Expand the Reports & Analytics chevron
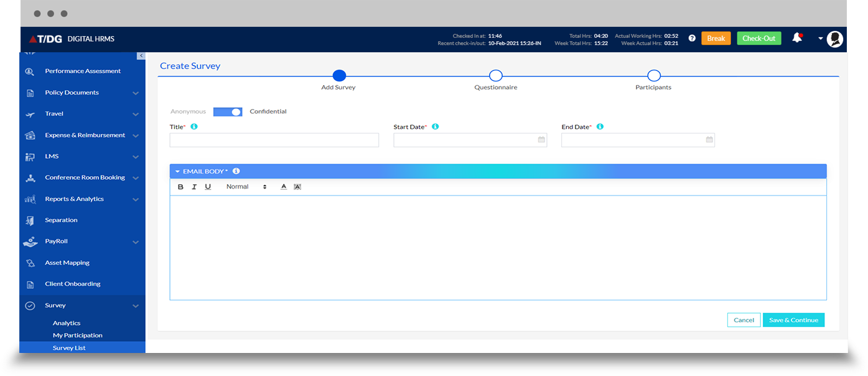Screen dimensions: 868x376 [x=136, y=200]
